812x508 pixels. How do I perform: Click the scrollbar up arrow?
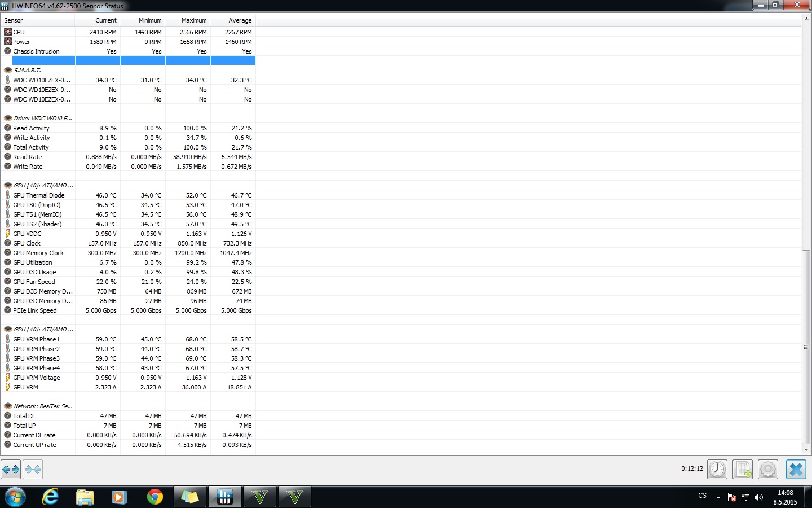pos(806,19)
